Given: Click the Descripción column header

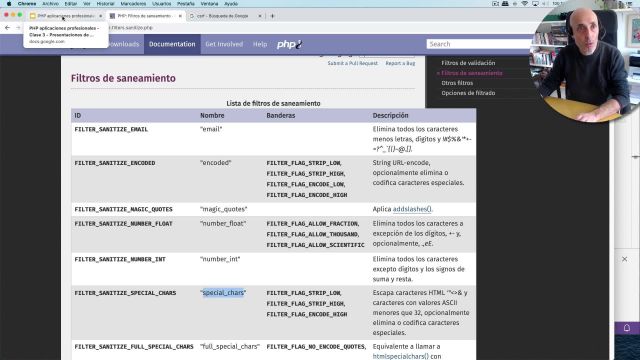Looking at the screenshot, I should point(390,116).
